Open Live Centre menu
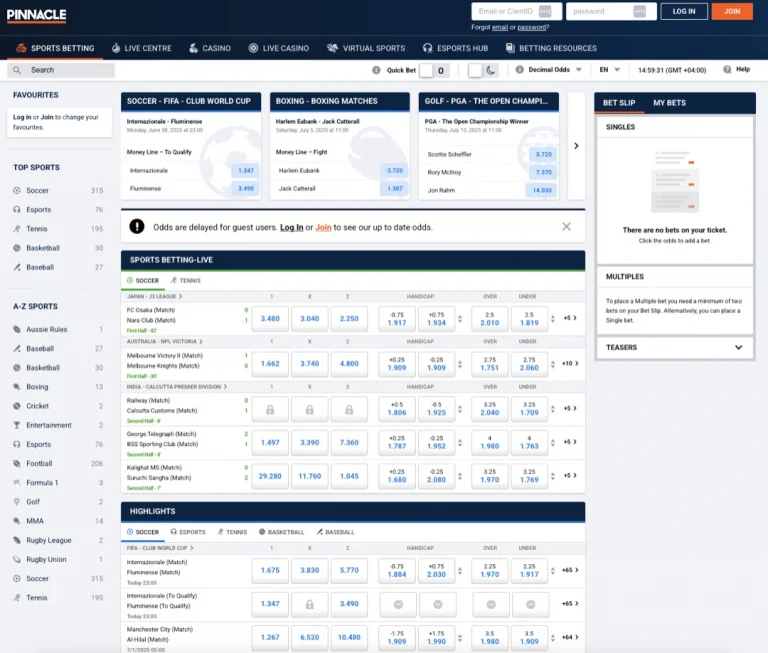Image resolution: width=768 pixels, height=653 pixels. [142, 48]
